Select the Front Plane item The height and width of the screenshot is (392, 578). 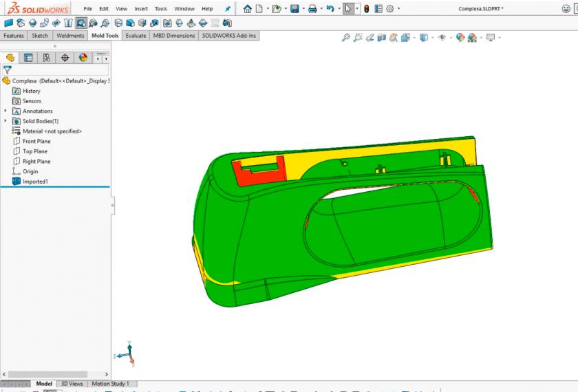(36, 141)
